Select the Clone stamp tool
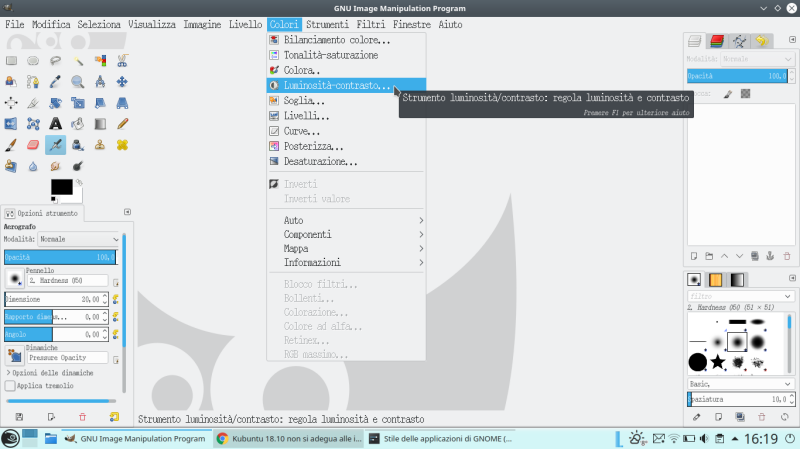Image resolution: width=800 pixels, height=449 pixels. [100, 145]
